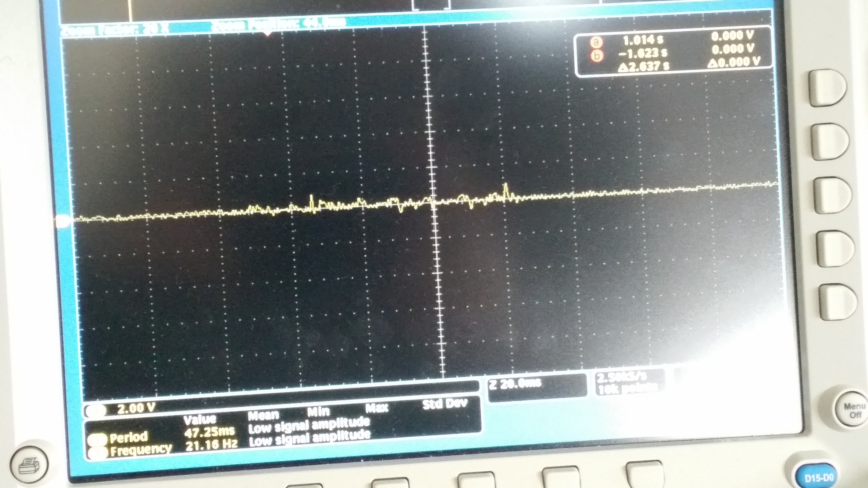Tap the 'Std Dev' column header
This screenshot has width=868, height=488.
pos(445,404)
